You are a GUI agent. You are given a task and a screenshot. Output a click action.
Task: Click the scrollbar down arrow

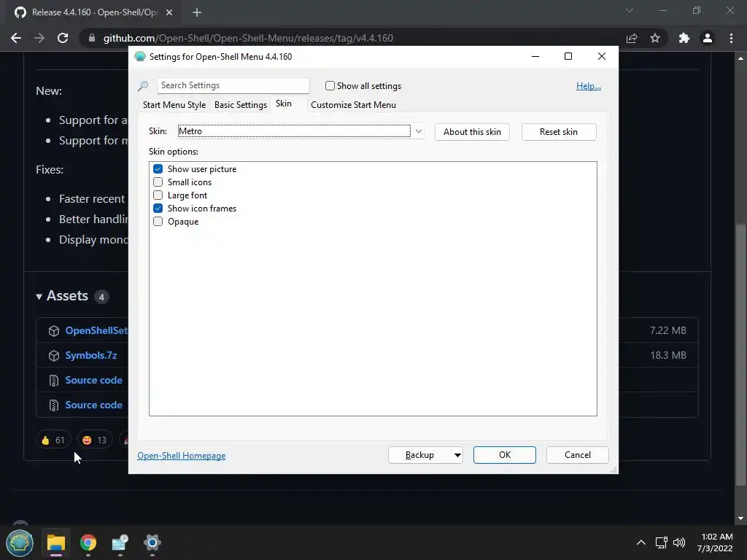click(x=740, y=518)
